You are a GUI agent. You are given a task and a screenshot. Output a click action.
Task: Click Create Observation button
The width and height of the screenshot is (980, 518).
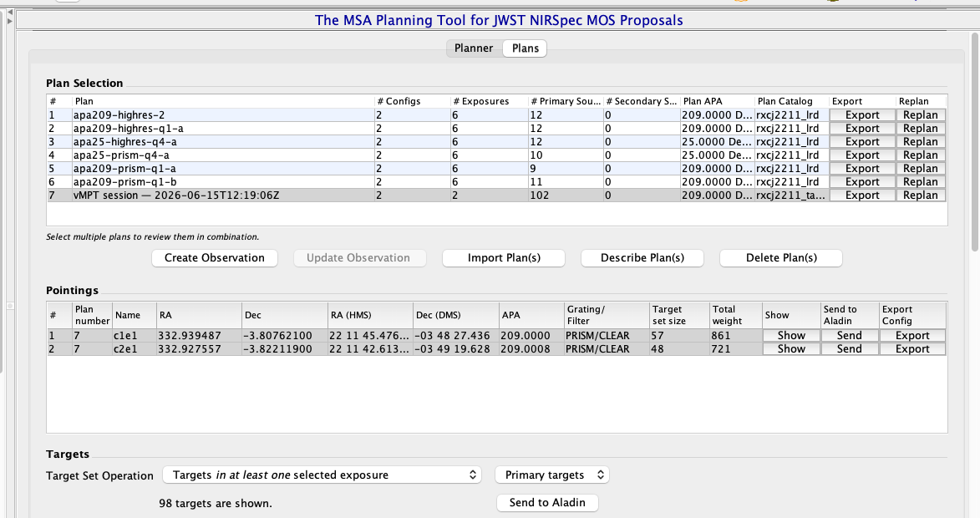click(215, 258)
